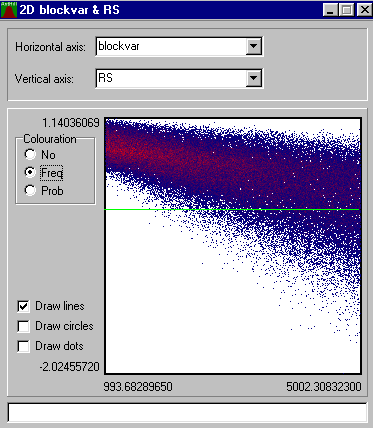Click the Draw lines label text
Viewport: 373px width, 429px height.
pos(60,306)
